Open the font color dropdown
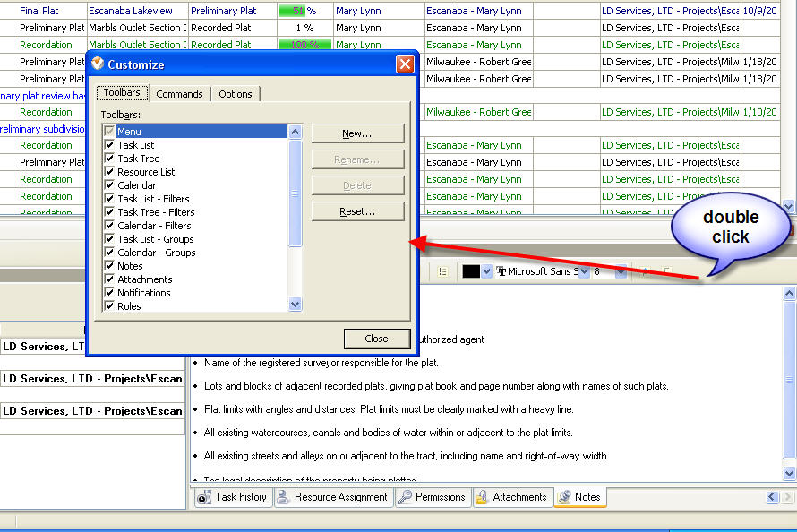The height and width of the screenshot is (532, 797). tap(487, 271)
